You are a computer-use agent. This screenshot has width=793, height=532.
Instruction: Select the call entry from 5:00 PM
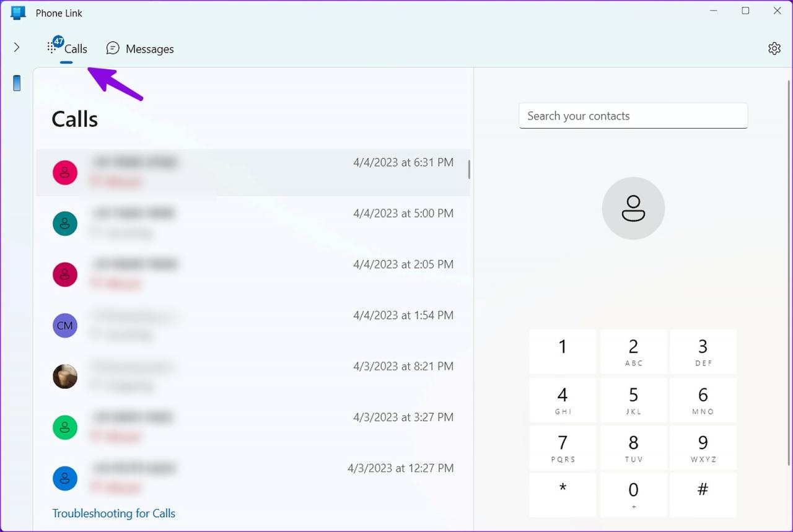(253, 223)
